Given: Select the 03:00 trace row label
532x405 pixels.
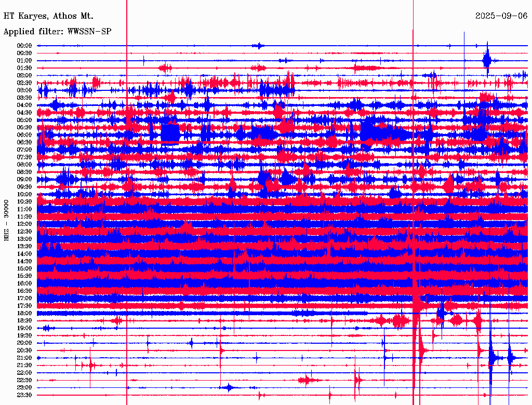Looking at the screenshot, I should pyautogui.click(x=24, y=90).
